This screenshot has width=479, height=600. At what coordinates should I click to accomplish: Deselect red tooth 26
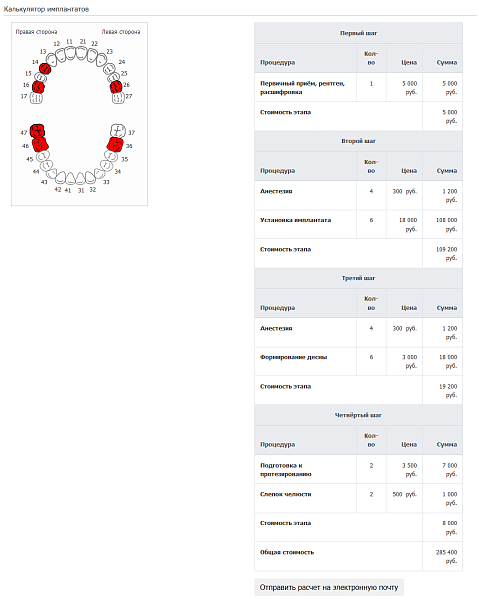point(116,87)
